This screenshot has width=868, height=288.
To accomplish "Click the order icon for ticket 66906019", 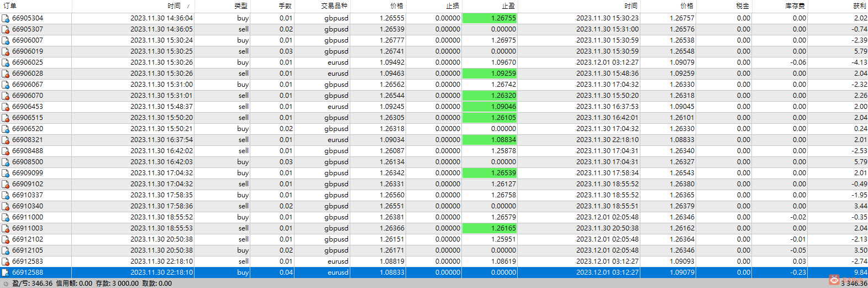I will click(x=6, y=51).
